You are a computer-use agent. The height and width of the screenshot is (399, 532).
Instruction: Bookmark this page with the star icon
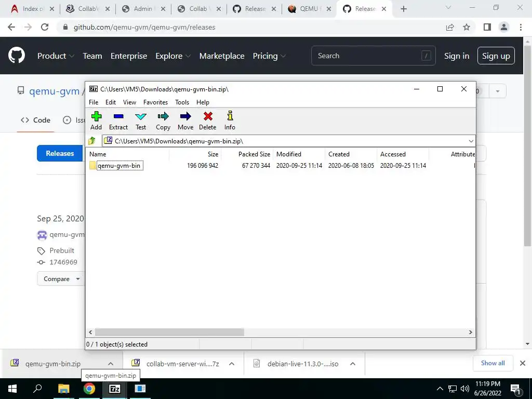tap(467, 27)
